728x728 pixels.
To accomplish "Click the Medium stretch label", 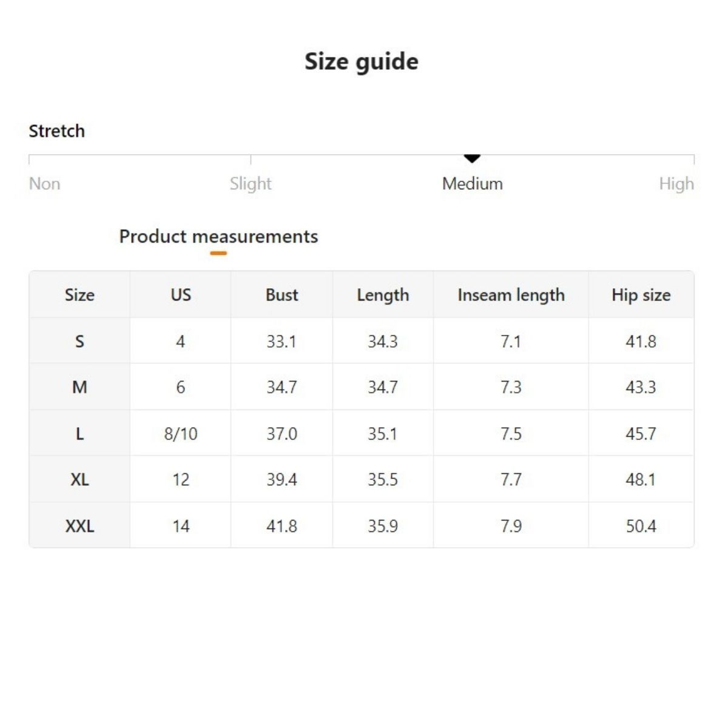I will tap(472, 183).
